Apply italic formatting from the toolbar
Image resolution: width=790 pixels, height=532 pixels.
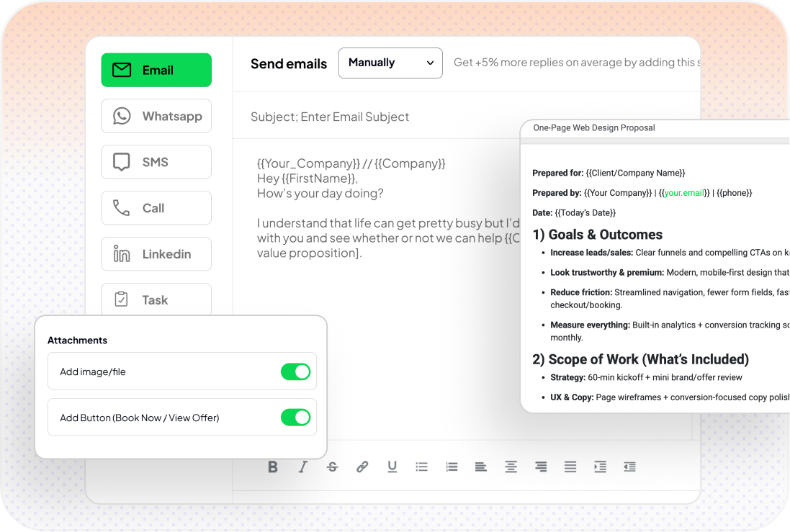(303, 466)
